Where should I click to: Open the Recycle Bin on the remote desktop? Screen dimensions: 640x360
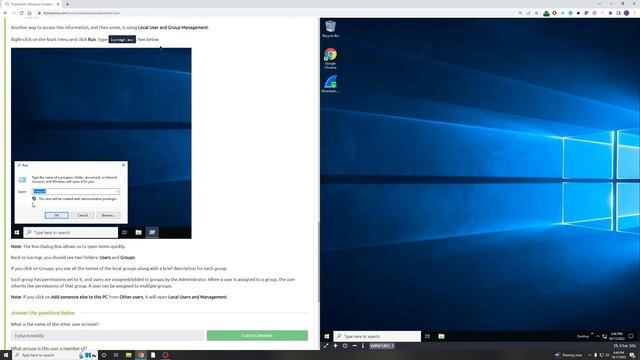click(x=330, y=29)
